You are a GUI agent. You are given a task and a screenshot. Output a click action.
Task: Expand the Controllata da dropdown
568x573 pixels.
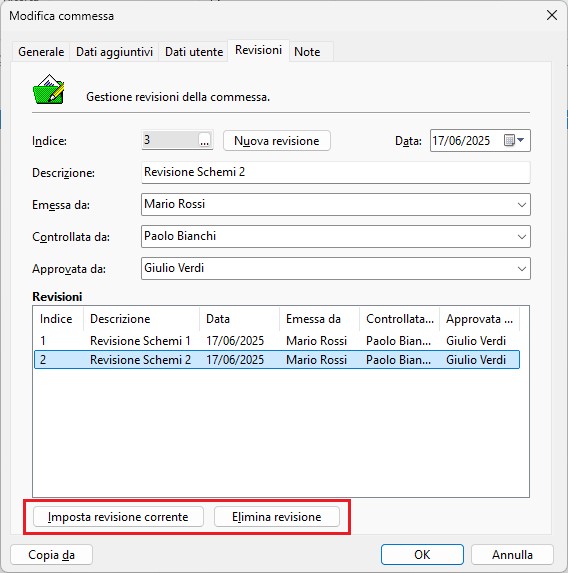522,237
